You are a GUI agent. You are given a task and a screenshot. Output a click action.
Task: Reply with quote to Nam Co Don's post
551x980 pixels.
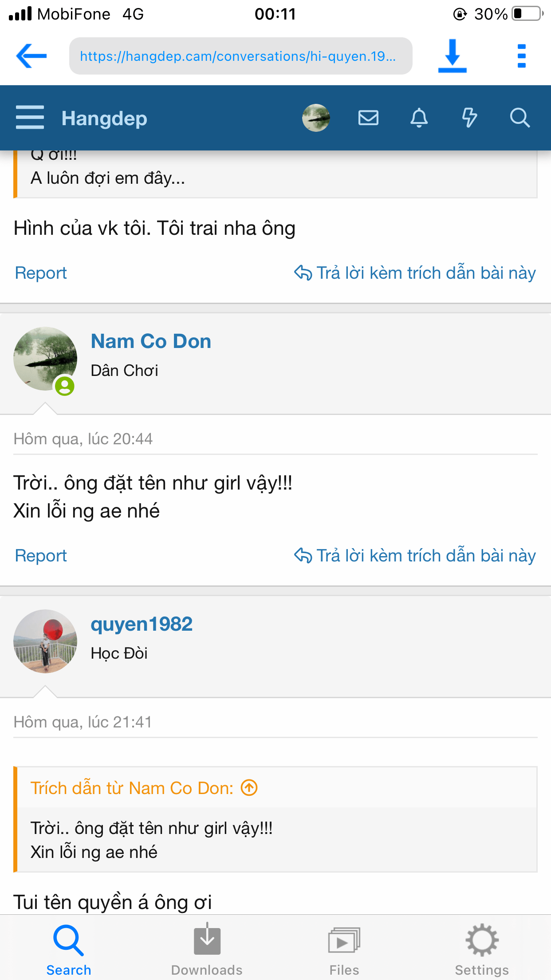415,556
